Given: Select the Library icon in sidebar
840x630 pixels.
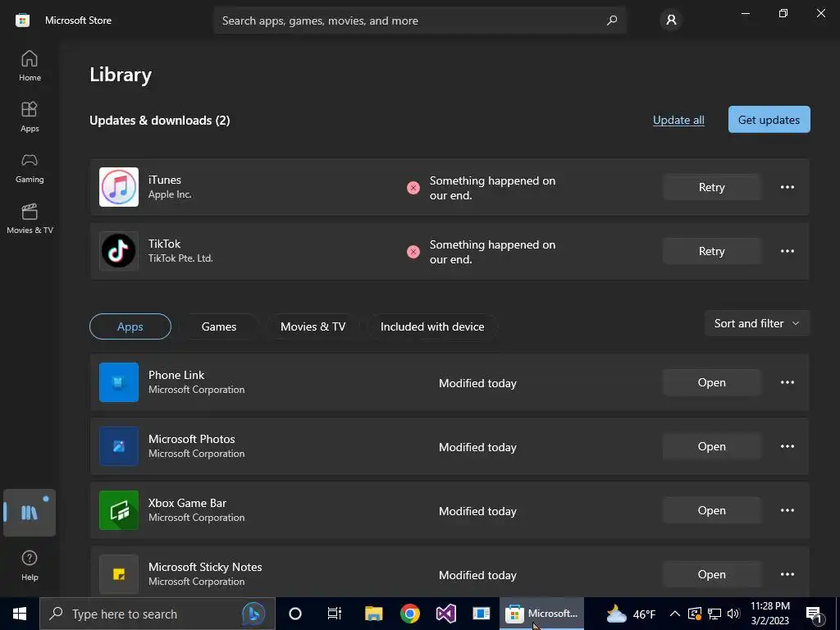Looking at the screenshot, I should tap(30, 513).
